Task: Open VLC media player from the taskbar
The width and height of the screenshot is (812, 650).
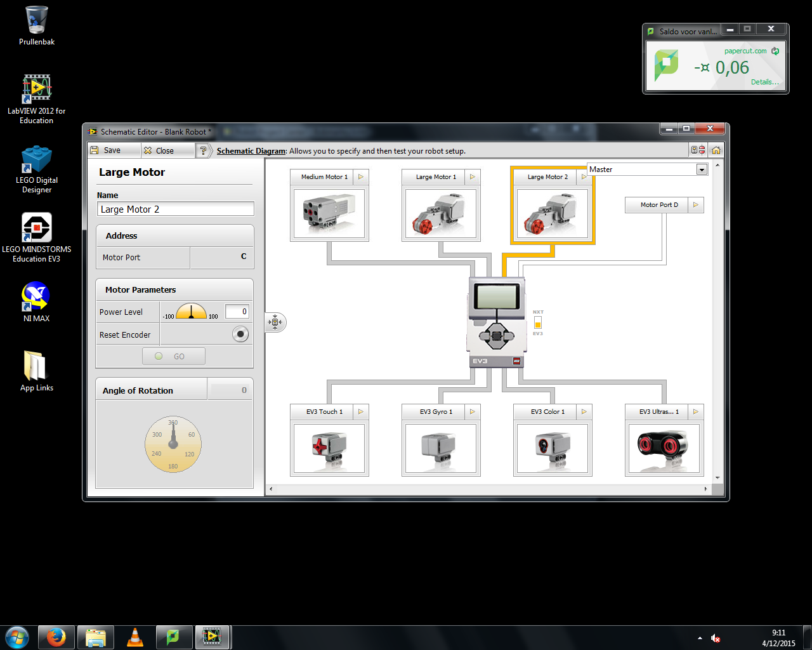Action: (135, 637)
